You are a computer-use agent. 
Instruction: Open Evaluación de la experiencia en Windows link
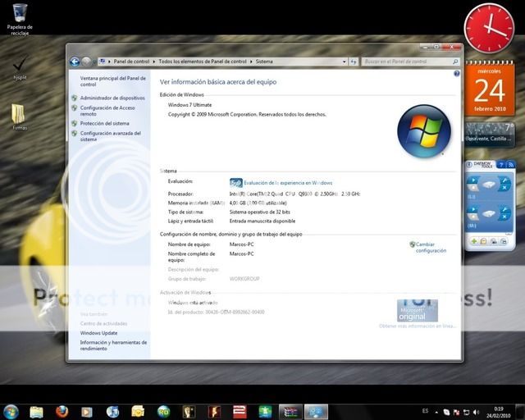coord(288,183)
